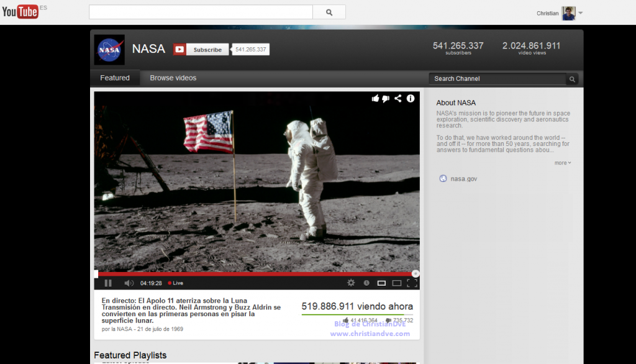
Task: Click the About NASA heading
Action: coord(456,103)
